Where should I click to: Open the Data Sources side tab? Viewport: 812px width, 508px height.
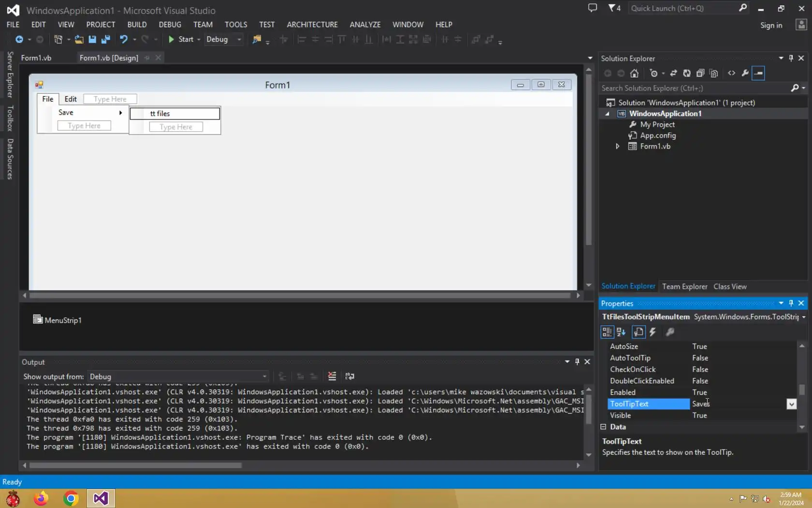[10, 159]
